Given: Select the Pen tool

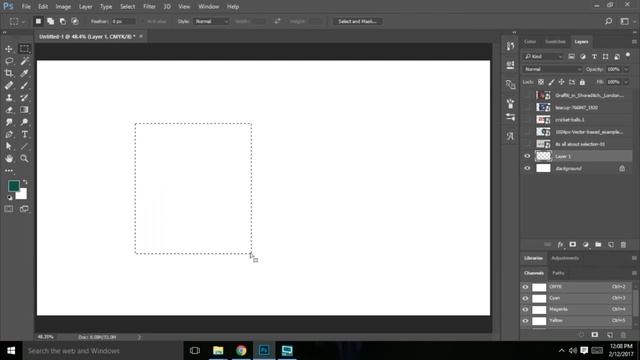Looking at the screenshot, I should coord(9,134).
